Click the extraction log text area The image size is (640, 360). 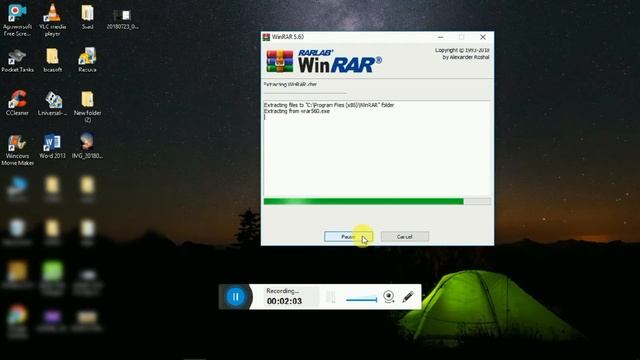tap(377, 149)
